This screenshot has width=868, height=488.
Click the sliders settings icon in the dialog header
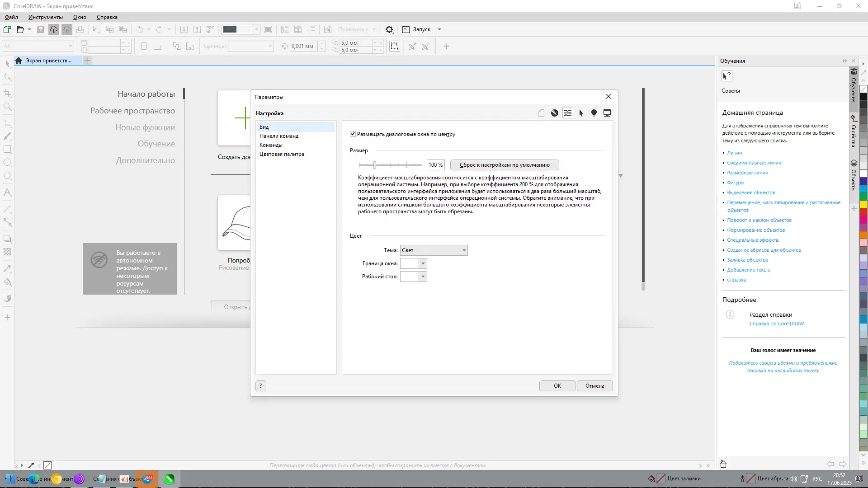point(568,113)
